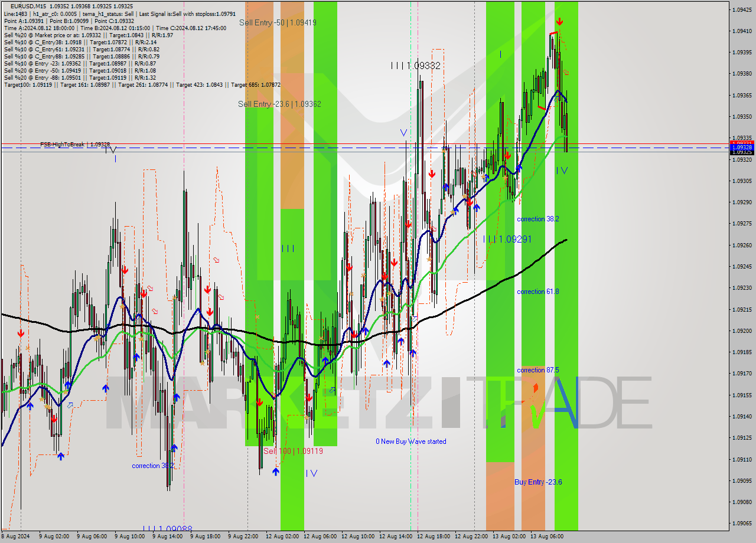The width and height of the screenshot is (756, 543).
Task: Click the '12 Aug 22:00' time axis label
Action: [x=471, y=537]
